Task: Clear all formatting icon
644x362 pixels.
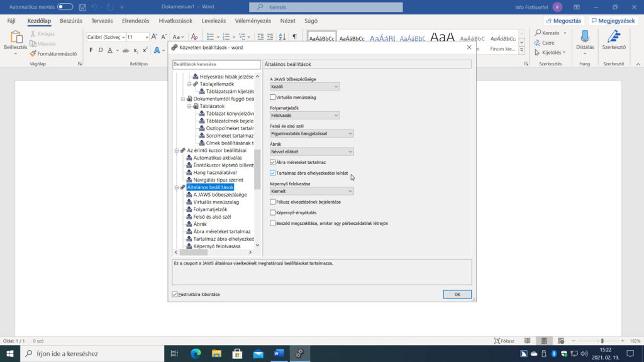Action: pyautogui.click(x=194, y=37)
